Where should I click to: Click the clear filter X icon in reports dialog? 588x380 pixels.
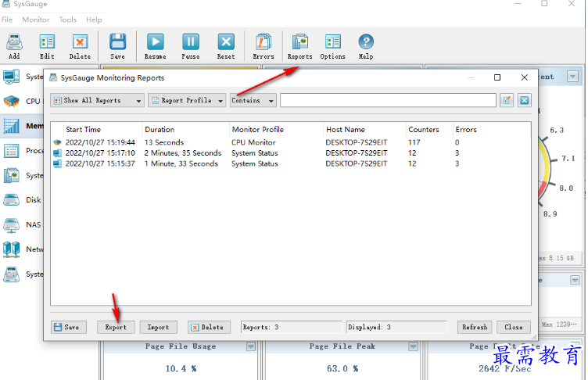tap(524, 100)
